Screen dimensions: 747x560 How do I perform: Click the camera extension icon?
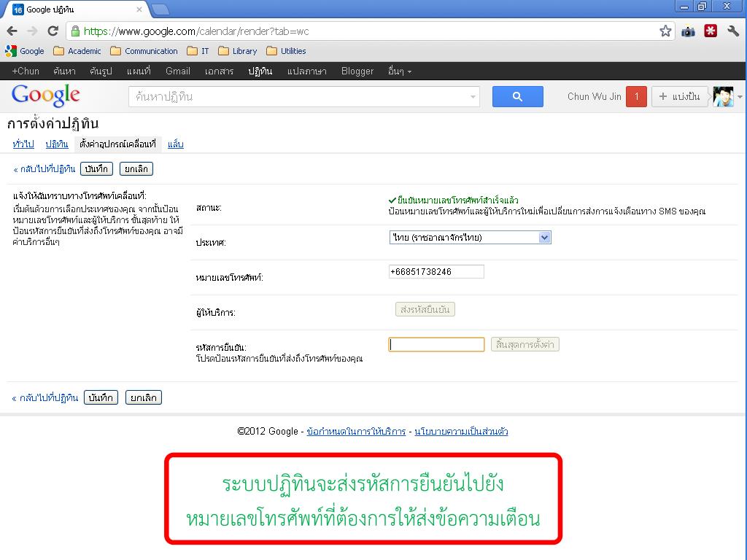coord(688,32)
